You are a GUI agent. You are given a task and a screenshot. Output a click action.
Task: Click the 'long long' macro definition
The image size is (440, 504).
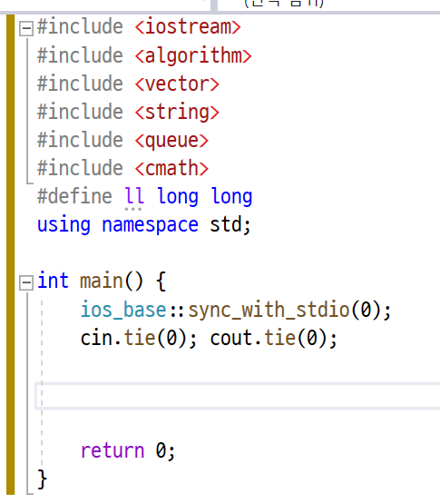click(x=205, y=197)
